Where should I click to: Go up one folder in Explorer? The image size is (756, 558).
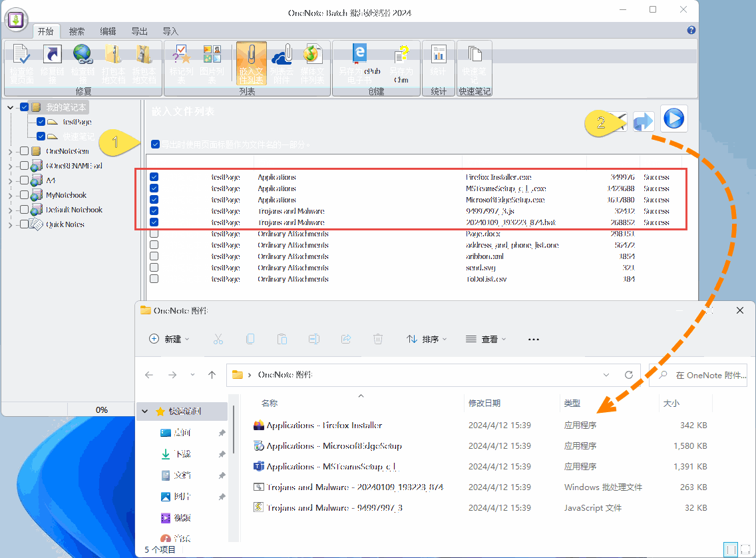tap(212, 375)
